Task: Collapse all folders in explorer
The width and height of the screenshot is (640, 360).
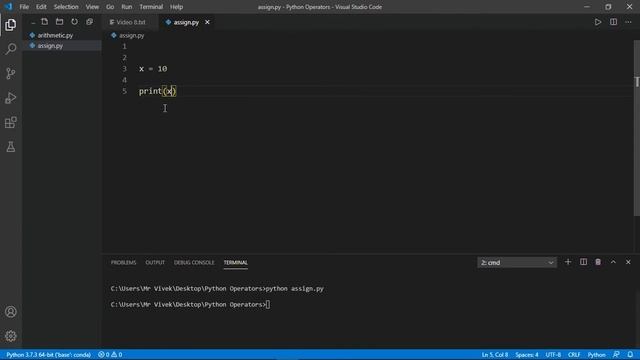Action: click(x=89, y=22)
